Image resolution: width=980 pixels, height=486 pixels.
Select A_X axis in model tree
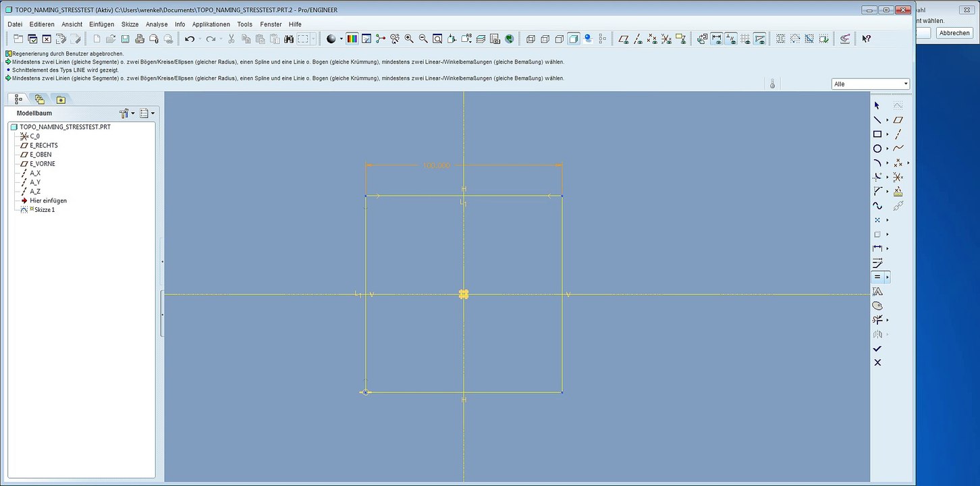click(30, 173)
